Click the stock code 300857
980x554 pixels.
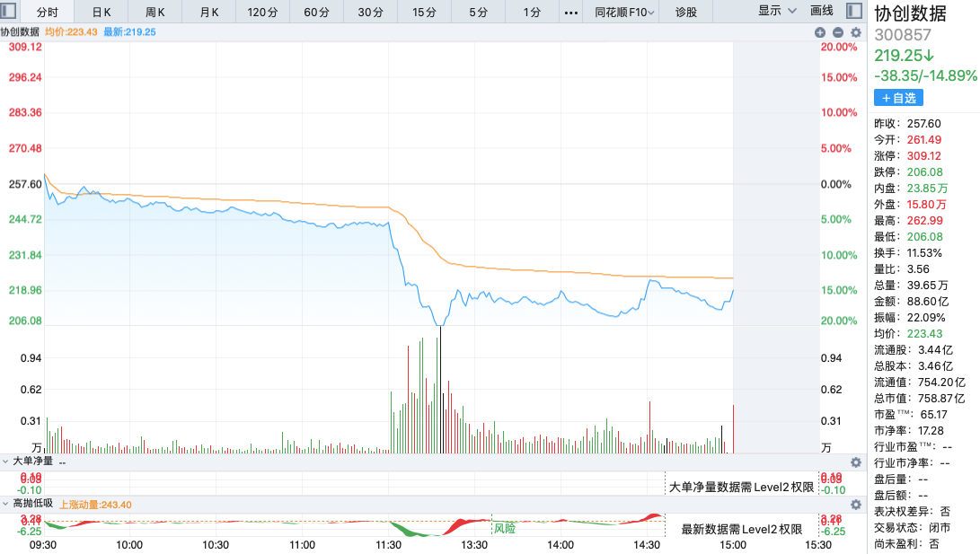(x=903, y=35)
